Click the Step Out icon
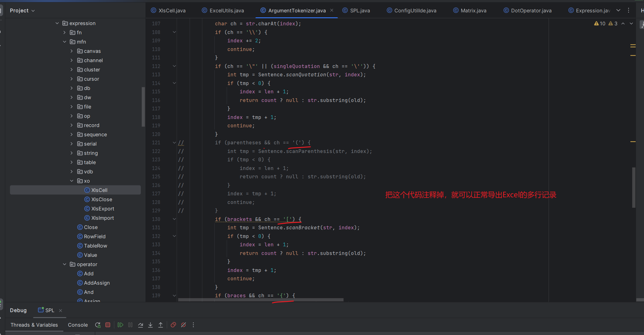 (x=161, y=325)
